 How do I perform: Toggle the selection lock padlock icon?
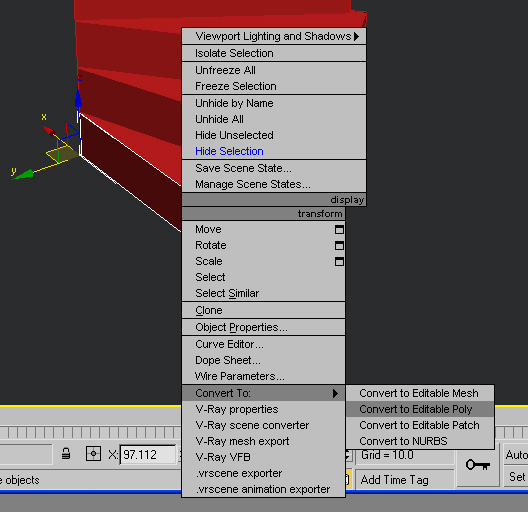[x=66, y=454]
